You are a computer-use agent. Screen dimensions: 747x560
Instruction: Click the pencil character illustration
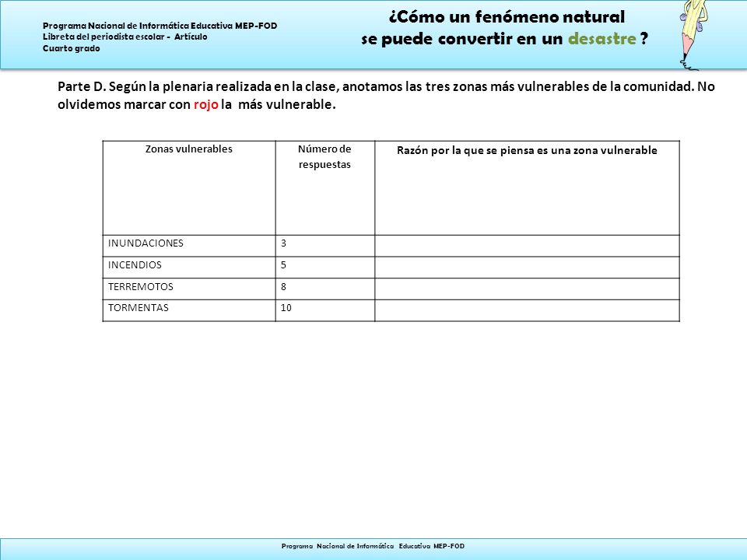tap(693, 35)
